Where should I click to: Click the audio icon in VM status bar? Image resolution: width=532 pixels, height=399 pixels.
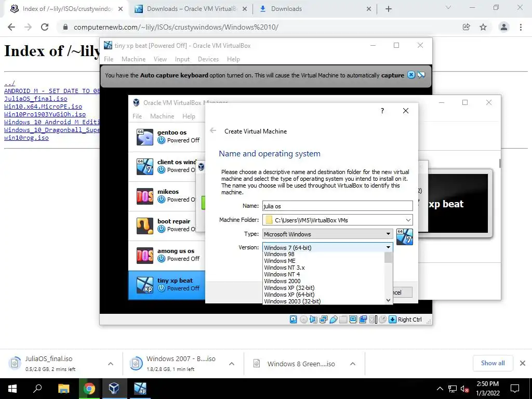coord(313,320)
